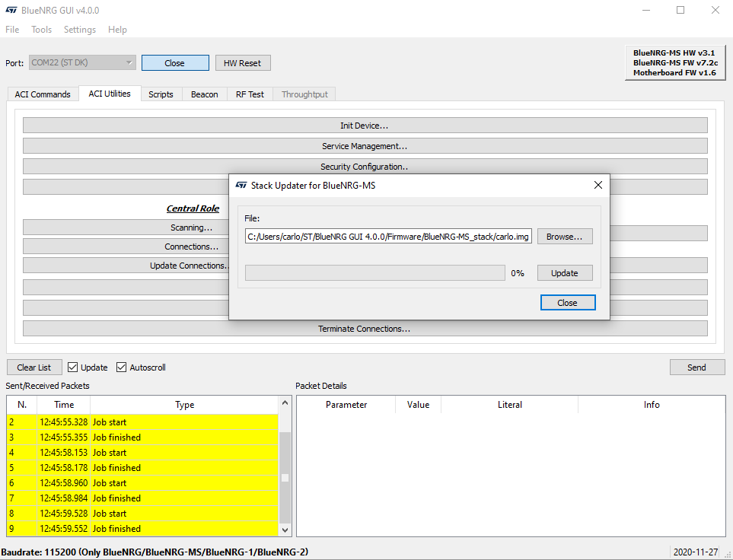Click the Send button
This screenshot has height=560, width=733.
tap(697, 367)
